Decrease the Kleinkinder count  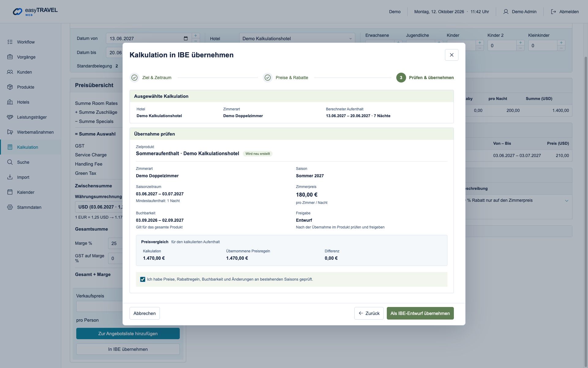pos(561,48)
